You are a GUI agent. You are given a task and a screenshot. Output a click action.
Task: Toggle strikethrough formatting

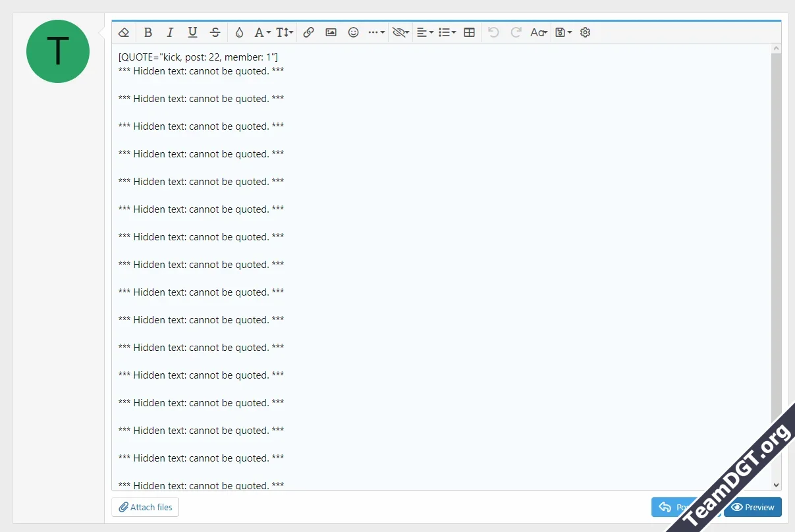[214, 32]
